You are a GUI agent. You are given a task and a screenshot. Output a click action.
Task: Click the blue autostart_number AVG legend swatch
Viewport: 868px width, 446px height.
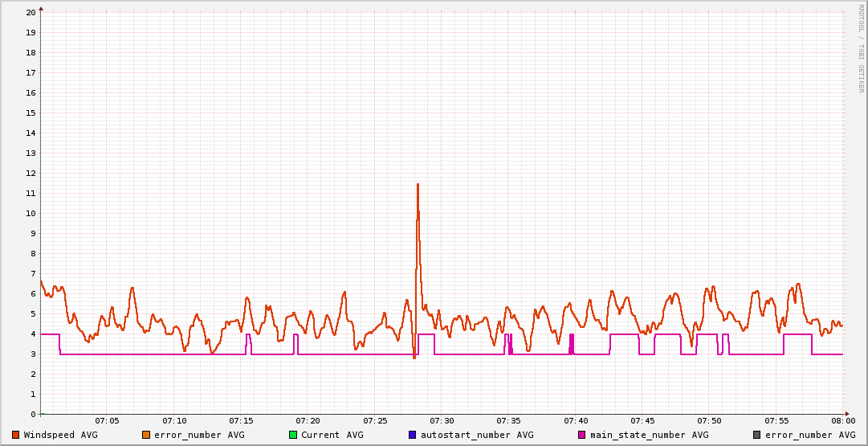tap(413, 435)
